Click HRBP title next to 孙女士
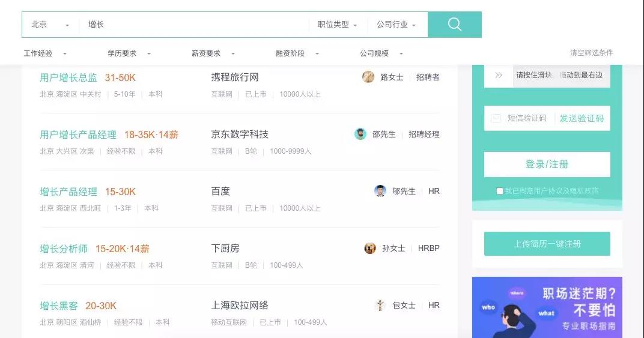 pyautogui.click(x=429, y=248)
